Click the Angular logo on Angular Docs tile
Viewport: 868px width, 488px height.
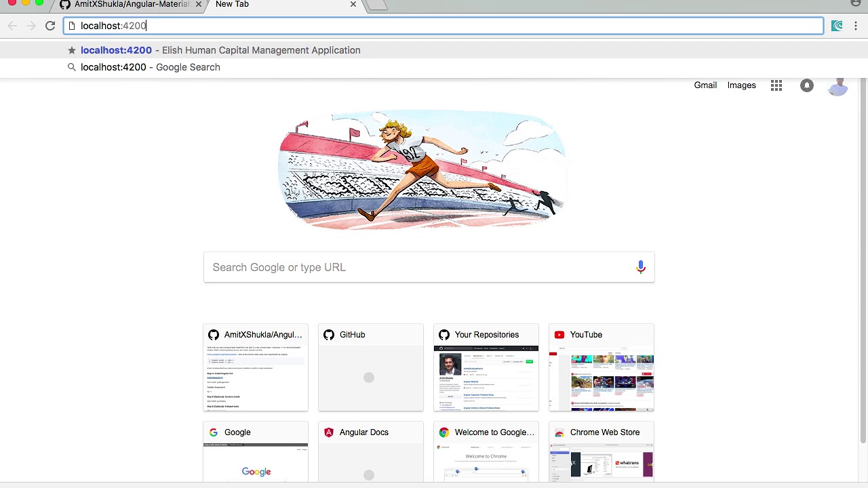click(x=329, y=432)
